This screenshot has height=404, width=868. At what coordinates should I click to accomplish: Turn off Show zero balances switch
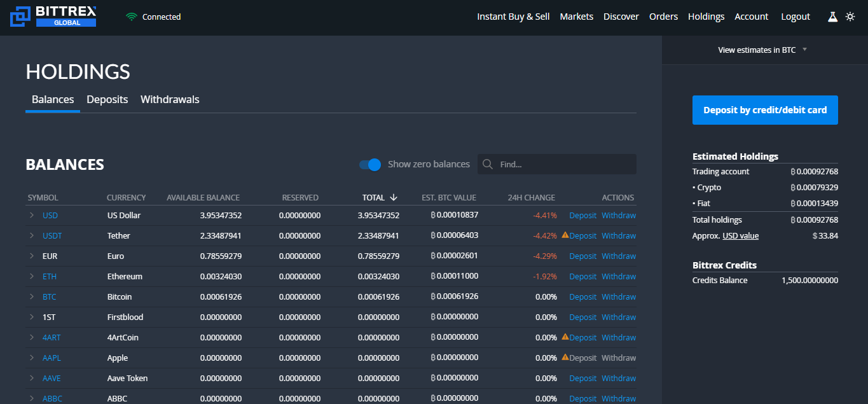tap(370, 164)
